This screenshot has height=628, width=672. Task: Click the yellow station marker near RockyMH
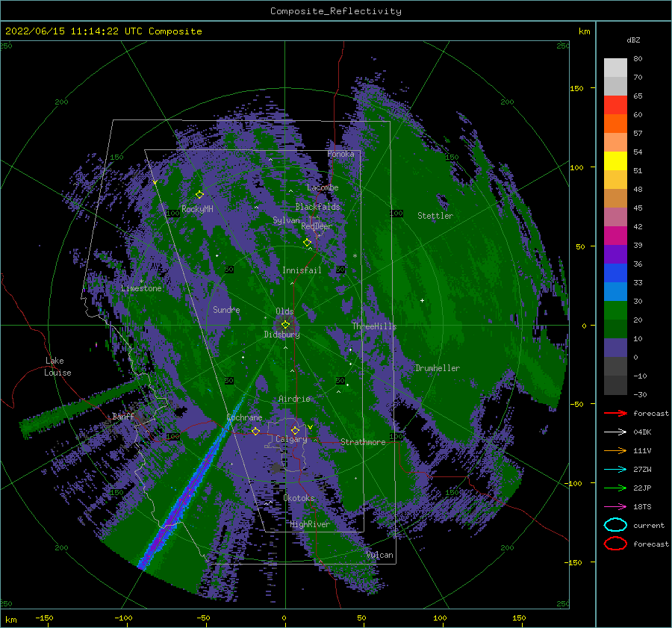[x=199, y=195]
